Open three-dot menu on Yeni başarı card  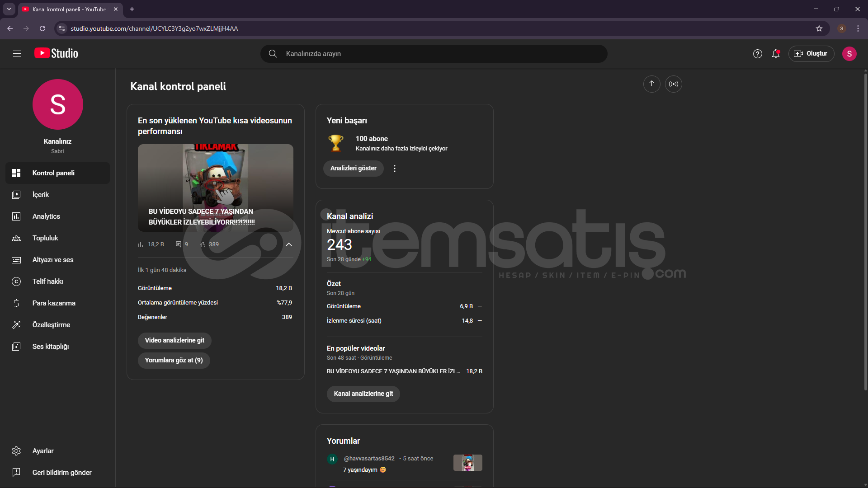[395, 169]
